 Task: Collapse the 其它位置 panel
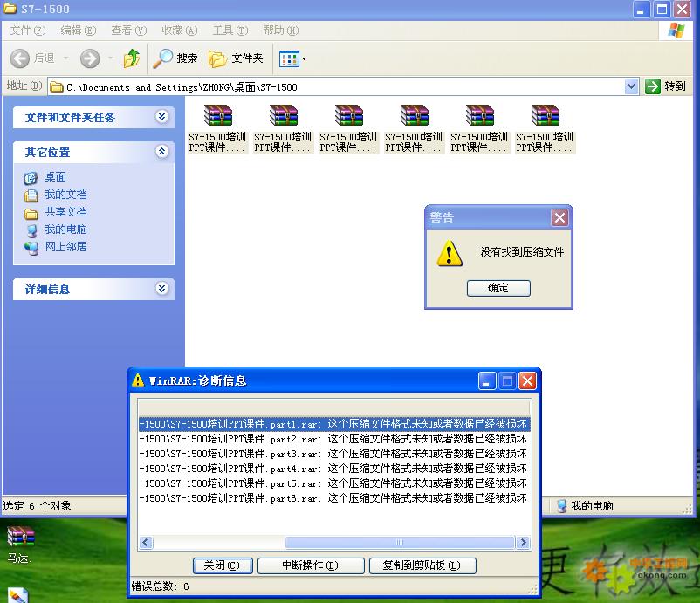click(161, 152)
